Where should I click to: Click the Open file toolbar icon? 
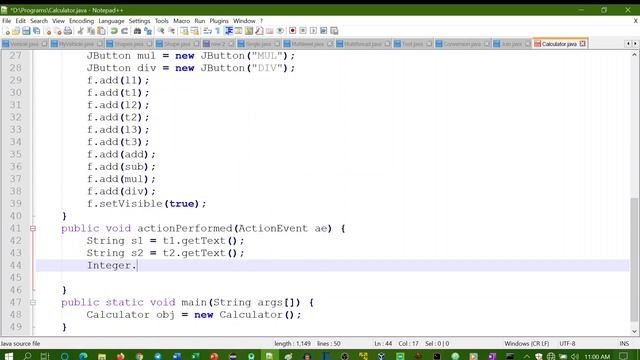coord(16,31)
